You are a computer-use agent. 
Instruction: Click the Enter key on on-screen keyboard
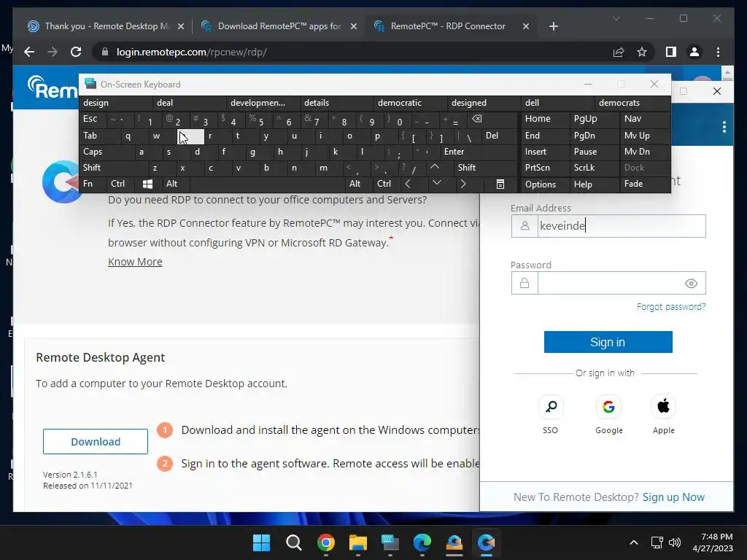click(479, 152)
